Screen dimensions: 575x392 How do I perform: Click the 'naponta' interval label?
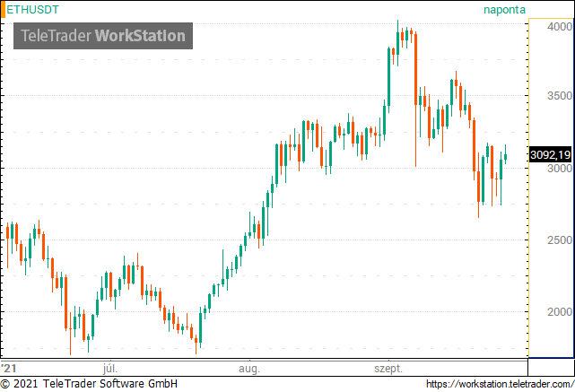point(504,10)
